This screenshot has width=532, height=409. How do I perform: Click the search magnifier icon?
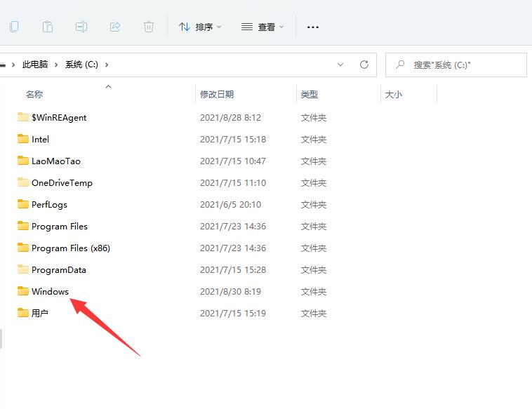point(400,64)
